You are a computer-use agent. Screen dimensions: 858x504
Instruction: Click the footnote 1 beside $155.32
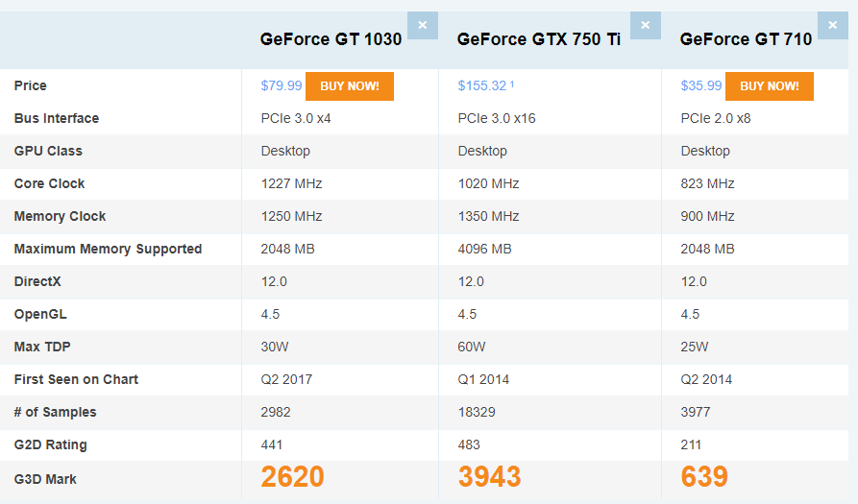pos(512,84)
